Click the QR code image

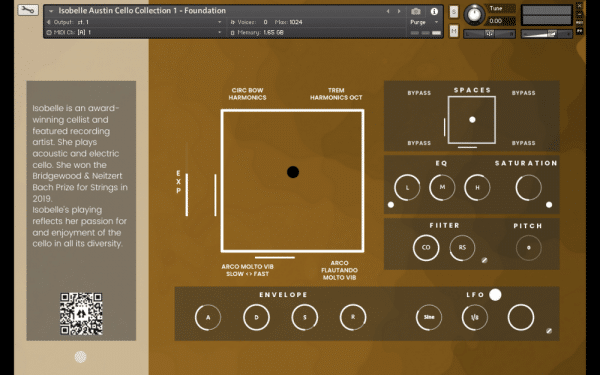pos(81,314)
